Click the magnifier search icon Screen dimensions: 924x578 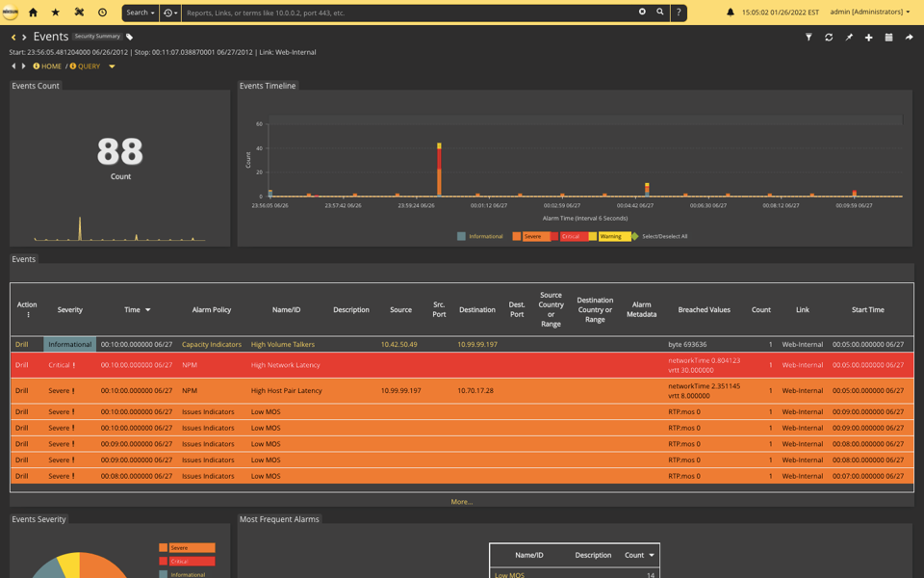[660, 12]
